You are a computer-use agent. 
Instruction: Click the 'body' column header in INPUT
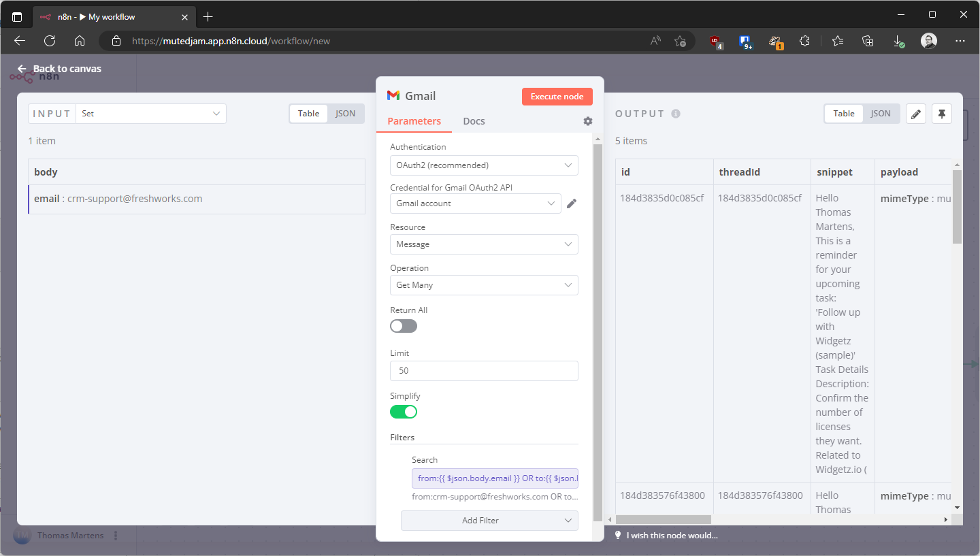(197, 172)
